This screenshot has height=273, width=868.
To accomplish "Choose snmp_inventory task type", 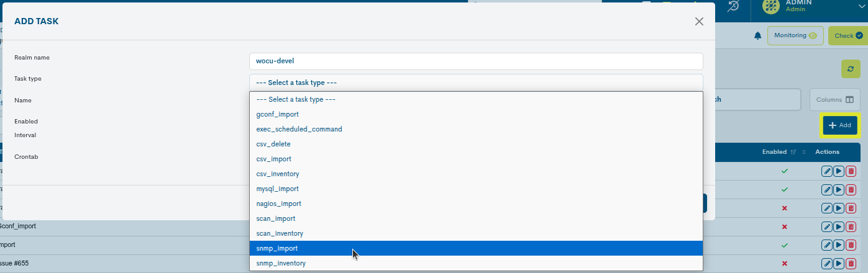I will click(x=476, y=263).
